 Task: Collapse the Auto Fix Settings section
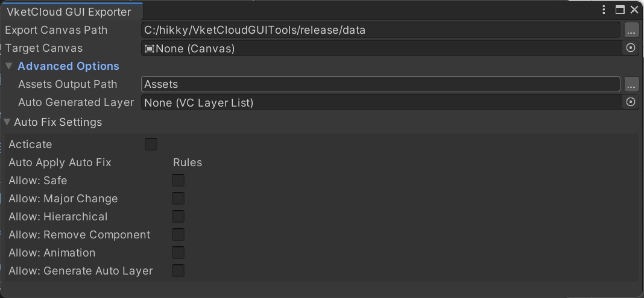(x=7, y=122)
